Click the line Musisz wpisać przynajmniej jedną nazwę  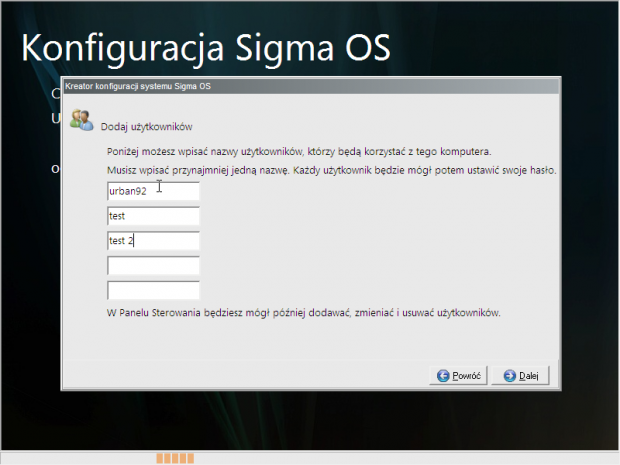(x=331, y=170)
